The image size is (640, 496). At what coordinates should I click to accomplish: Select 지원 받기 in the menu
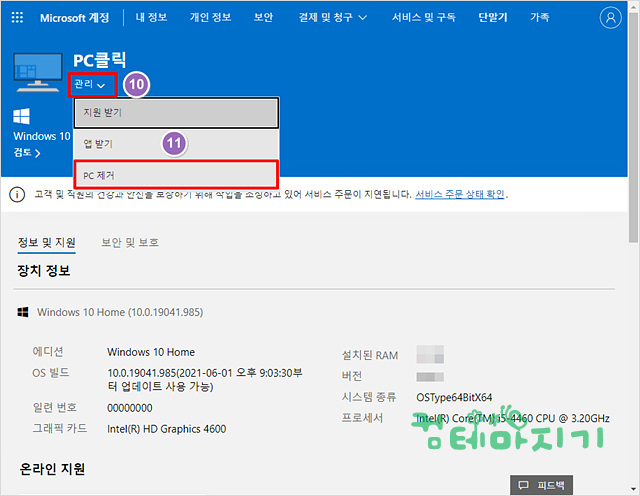176,113
